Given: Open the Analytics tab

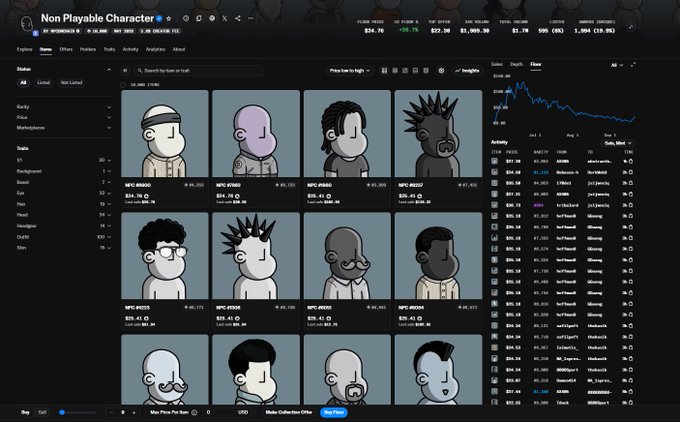Looking at the screenshot, I should 155,49.
